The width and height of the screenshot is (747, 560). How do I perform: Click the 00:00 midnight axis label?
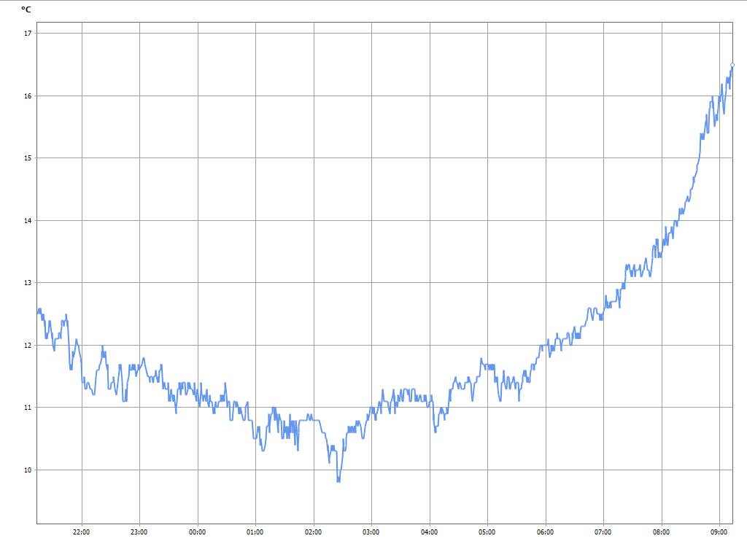click(x=198, y=532)
